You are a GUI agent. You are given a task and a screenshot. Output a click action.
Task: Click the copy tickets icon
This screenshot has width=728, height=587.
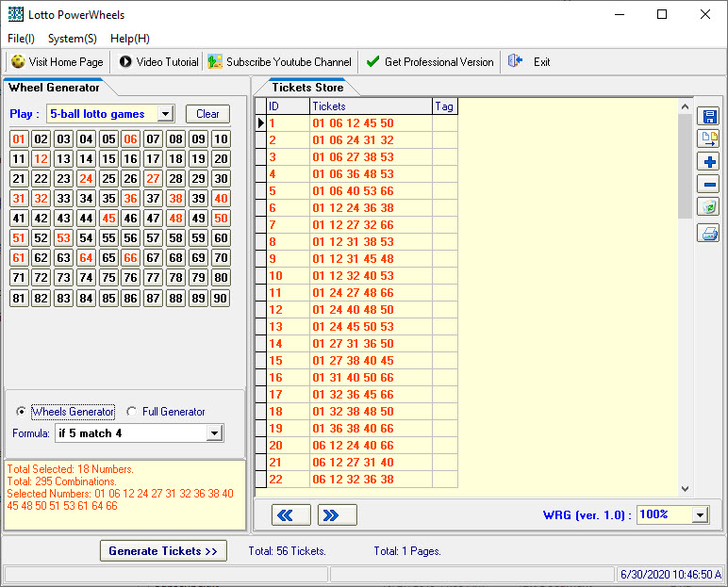click(709, 139)
